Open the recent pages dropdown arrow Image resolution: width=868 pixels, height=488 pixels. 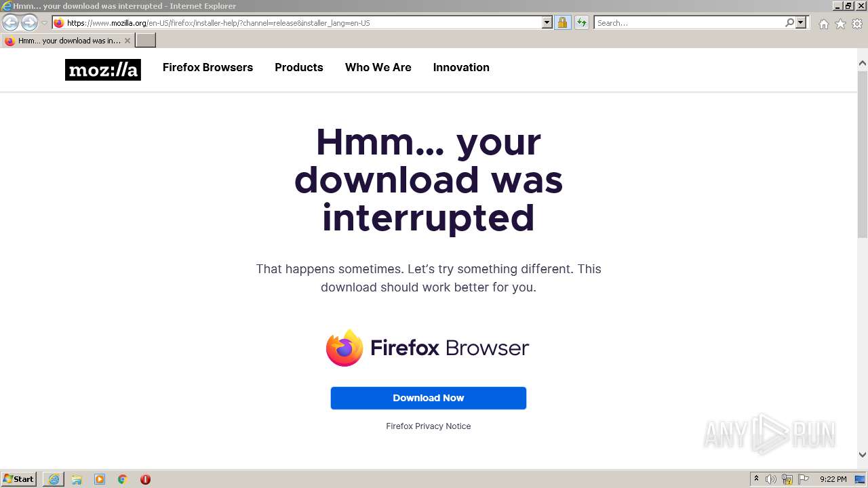coord(44,23)
